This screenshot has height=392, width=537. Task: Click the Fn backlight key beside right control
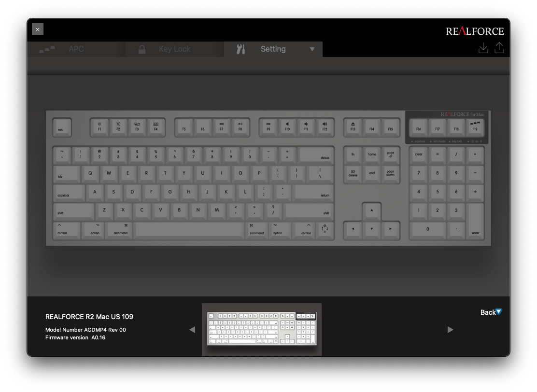[x=325, y=229]
